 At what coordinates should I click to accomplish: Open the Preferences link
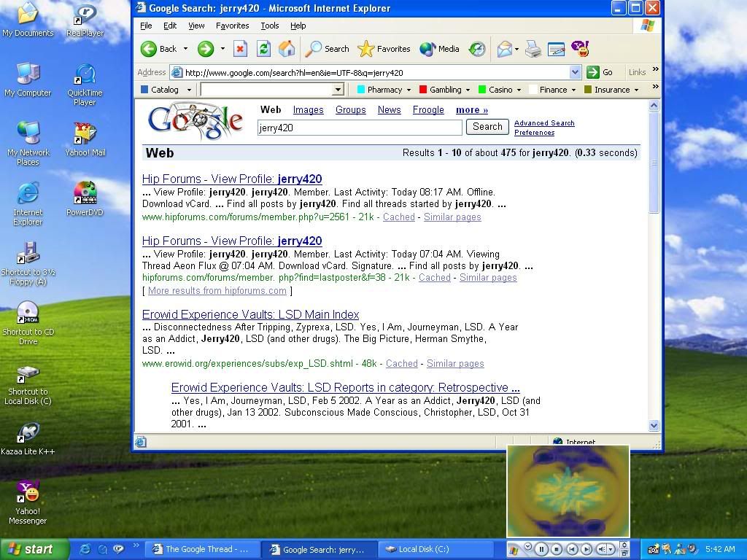point(534,133)
